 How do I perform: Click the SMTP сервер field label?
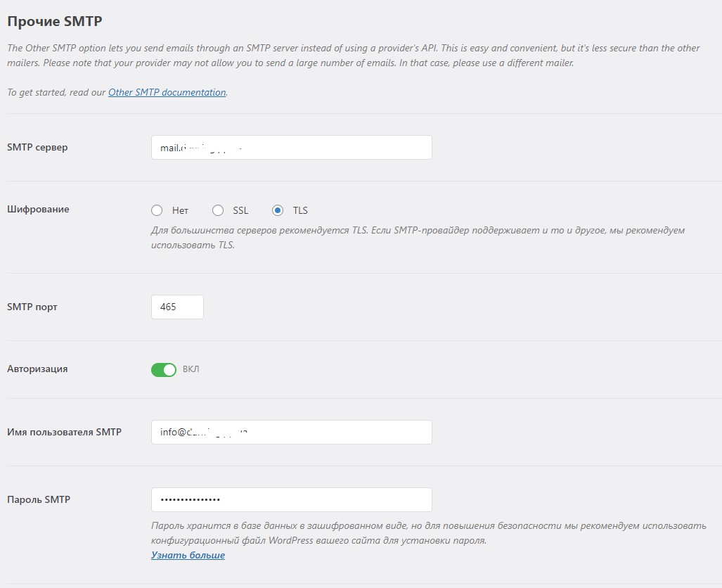pyautogui.click(x=37, y=147)
